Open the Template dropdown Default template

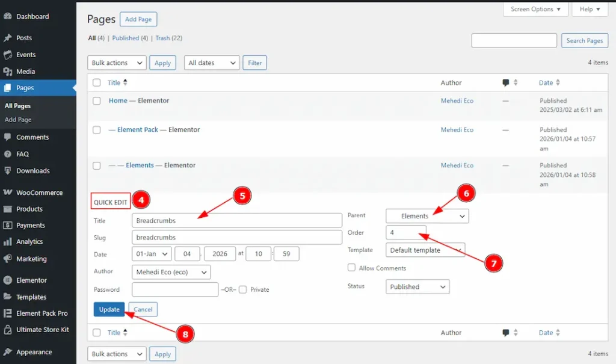point(425,250)
